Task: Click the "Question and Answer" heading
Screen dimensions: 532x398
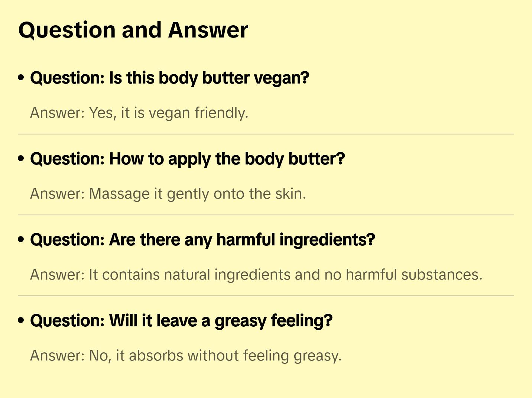Action: [133, 30]
